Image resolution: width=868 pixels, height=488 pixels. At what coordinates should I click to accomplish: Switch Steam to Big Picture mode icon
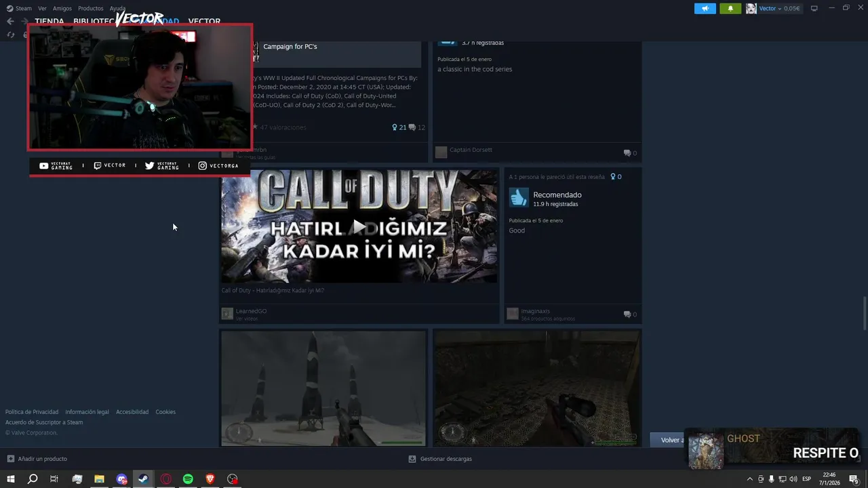pos(814,9)
